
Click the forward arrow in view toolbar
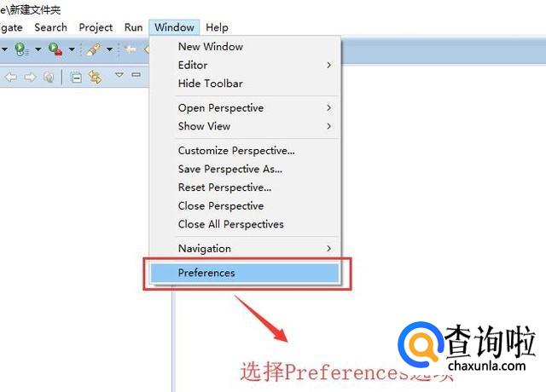31,77
